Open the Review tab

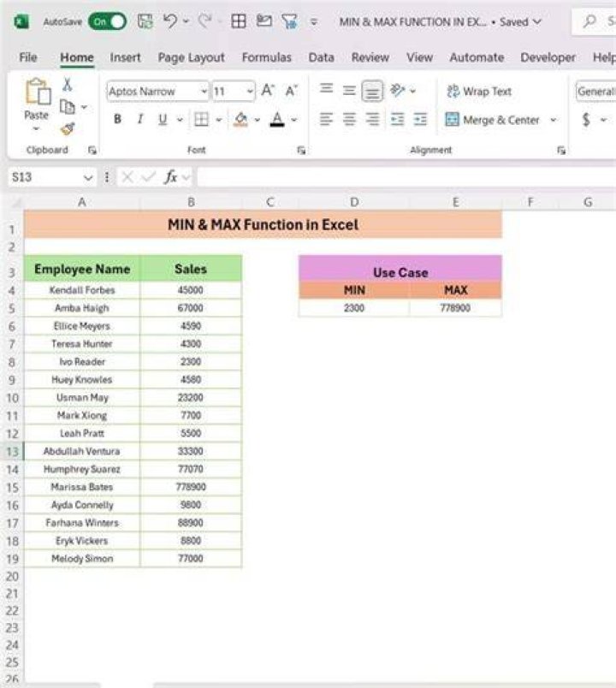point(370,57)
